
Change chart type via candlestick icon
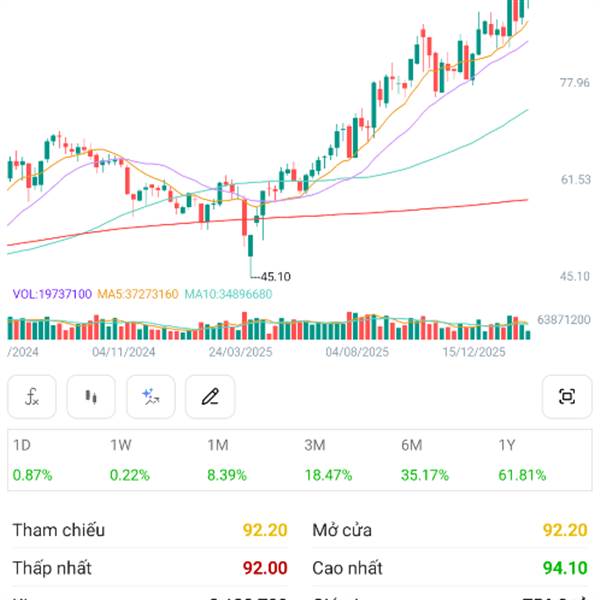(92, 397)
